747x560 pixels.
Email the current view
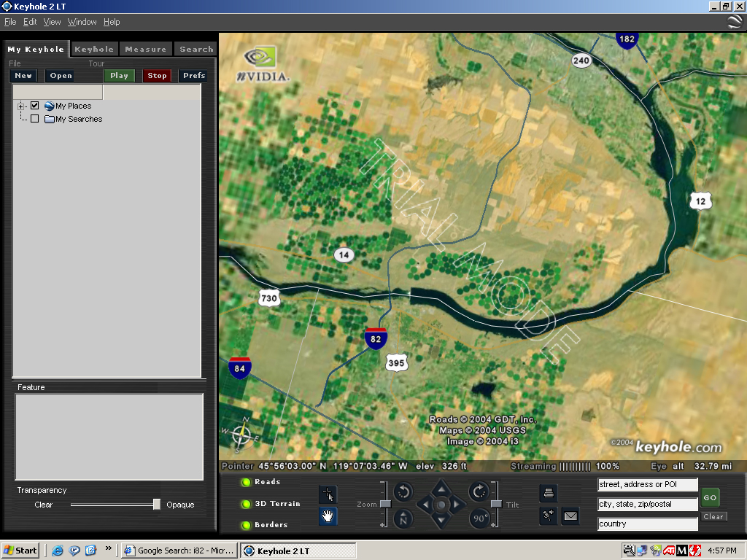coord(570,516)
